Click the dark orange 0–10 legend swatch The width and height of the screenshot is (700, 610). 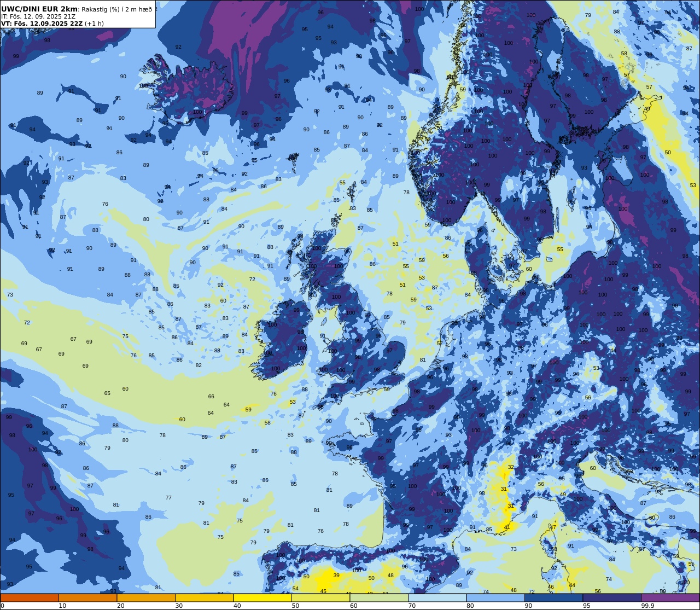pyautogui.click(x=30, y=597)
